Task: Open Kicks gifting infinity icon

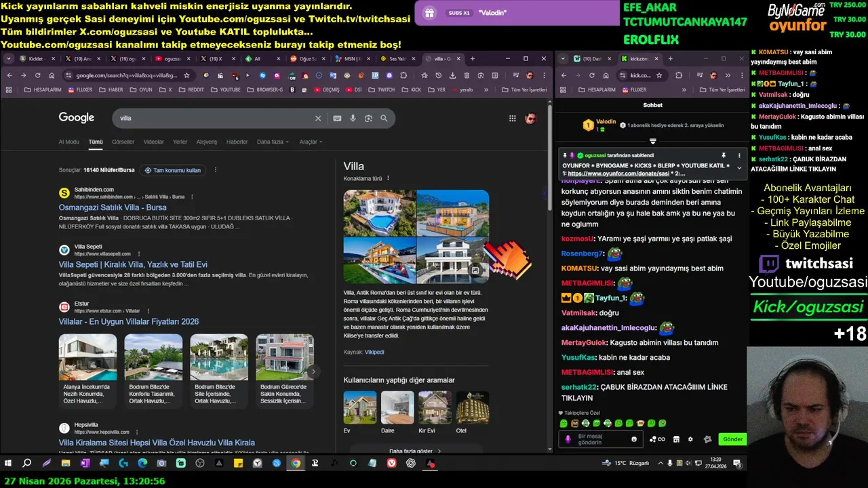Action: [657, 439]
